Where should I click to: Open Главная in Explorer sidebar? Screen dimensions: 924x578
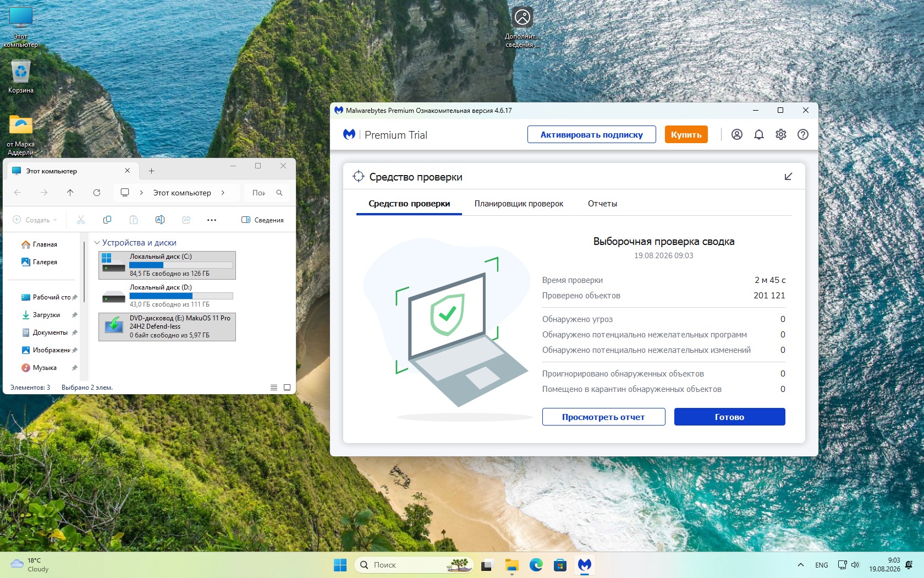point(39,244)
